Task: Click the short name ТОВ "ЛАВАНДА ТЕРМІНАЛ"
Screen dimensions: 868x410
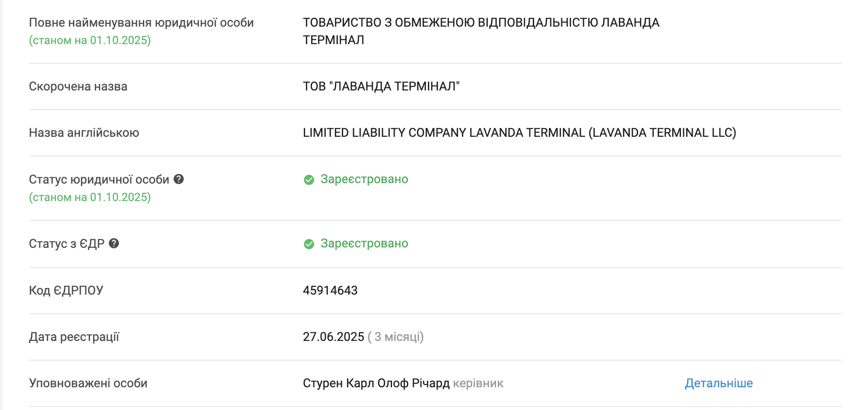Action: (x=381, y=87)
